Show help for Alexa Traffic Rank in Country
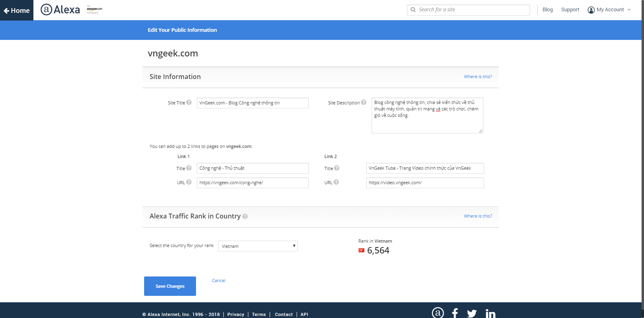Screen dimensions: 644x318 pos(245,216)
